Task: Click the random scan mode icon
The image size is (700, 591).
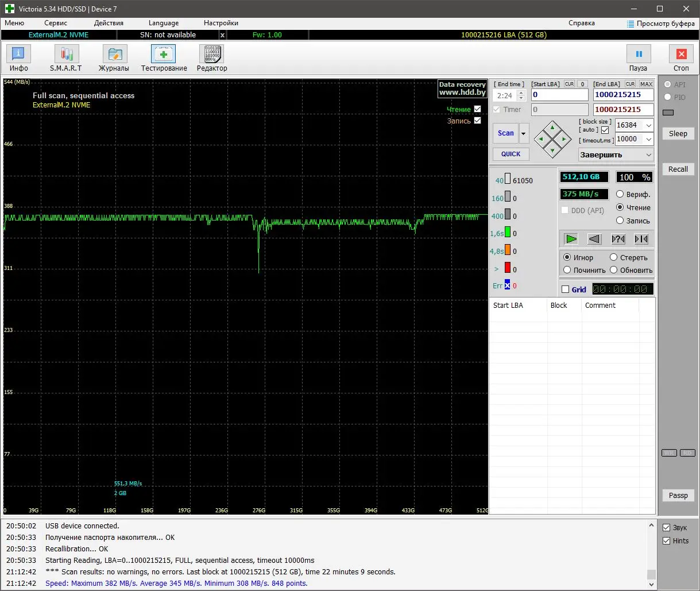Action: coord(618,239)
